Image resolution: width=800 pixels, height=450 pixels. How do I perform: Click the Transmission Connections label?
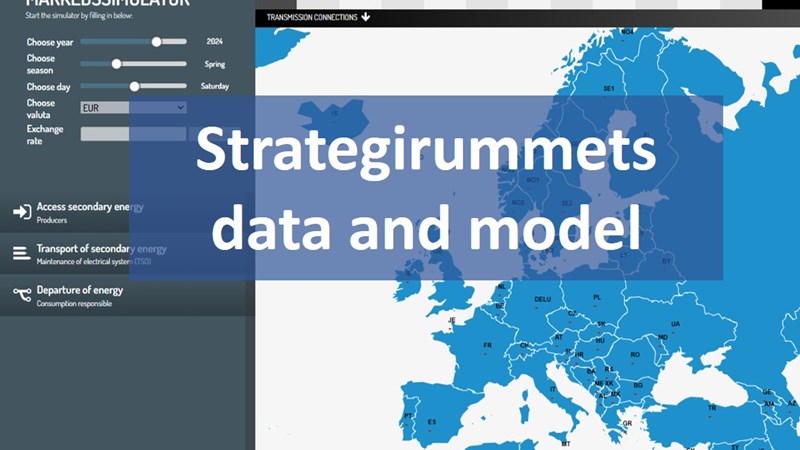[x=312, y=17]
